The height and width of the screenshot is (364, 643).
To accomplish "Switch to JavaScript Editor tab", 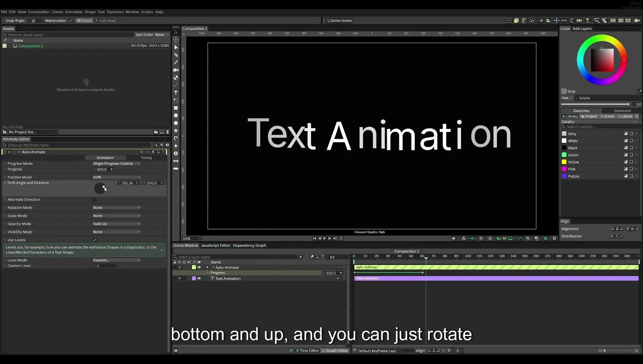I will pos(215,246).
